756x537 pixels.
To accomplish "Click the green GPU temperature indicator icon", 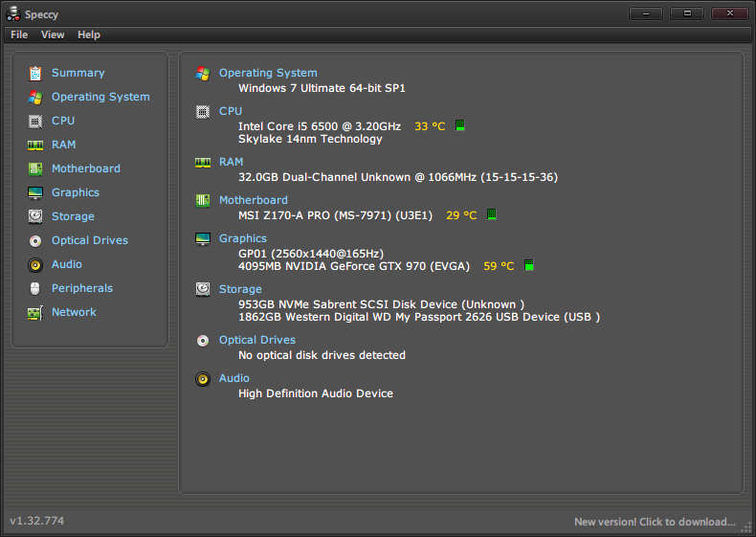I will 529,265.
